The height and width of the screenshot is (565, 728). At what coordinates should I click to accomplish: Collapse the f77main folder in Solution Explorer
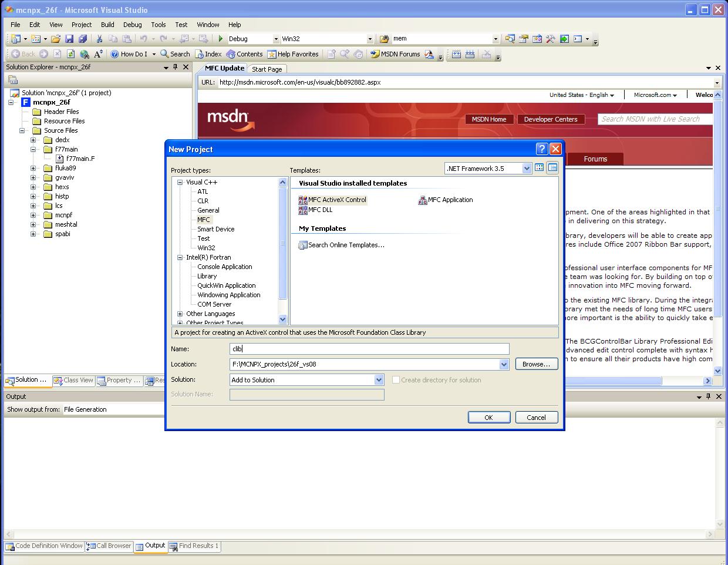tap(33, 149)
